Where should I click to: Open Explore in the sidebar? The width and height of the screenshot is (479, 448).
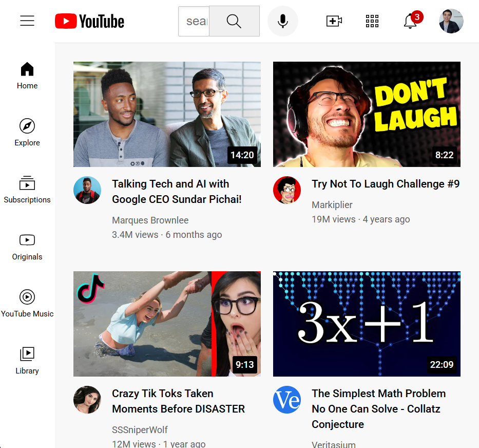[x=27, y=133]
